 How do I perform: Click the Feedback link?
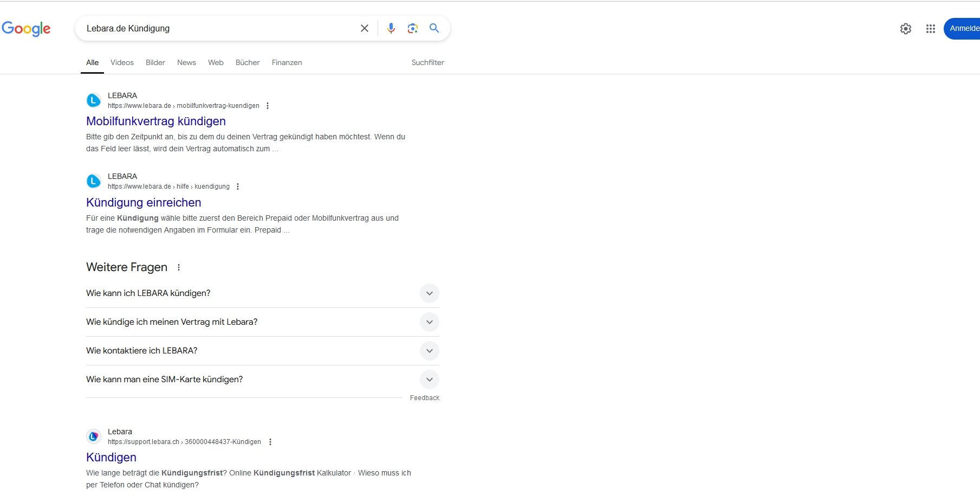click(x=425, y=398)
